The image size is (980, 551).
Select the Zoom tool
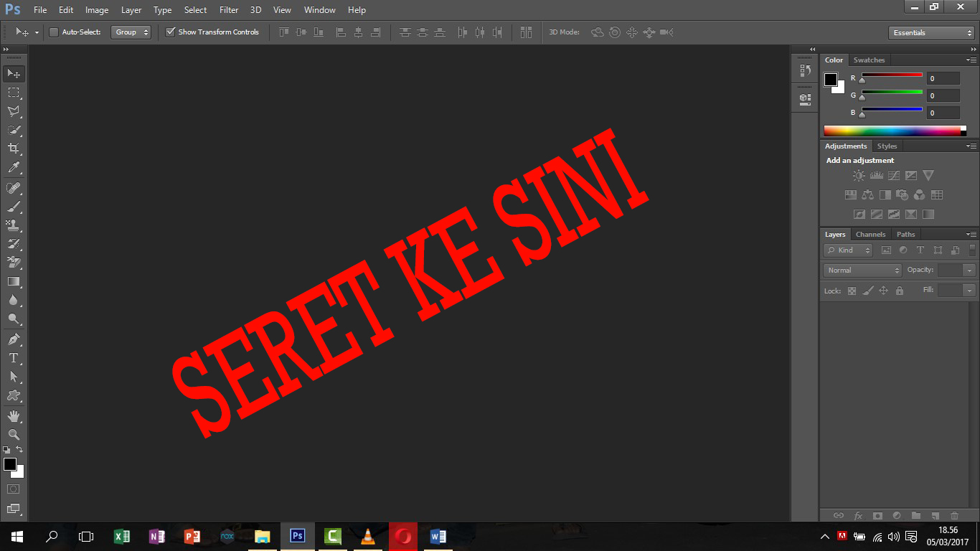(x=14, y=435)
